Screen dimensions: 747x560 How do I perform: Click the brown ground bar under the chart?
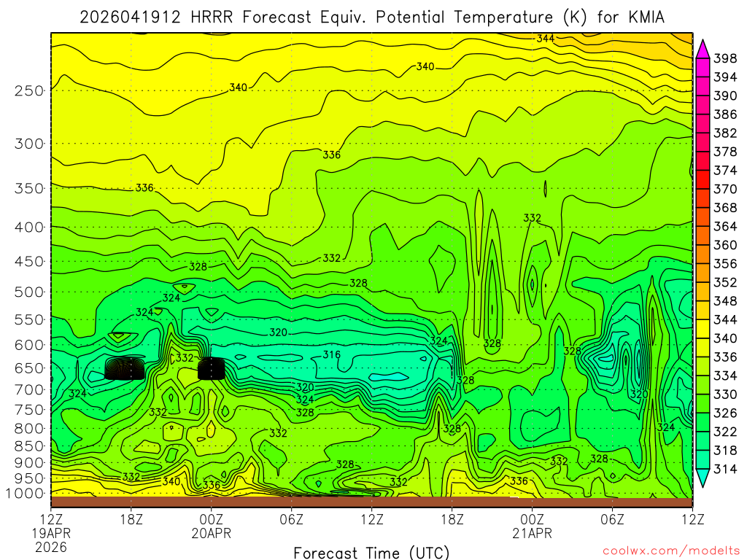click(371, 502)
